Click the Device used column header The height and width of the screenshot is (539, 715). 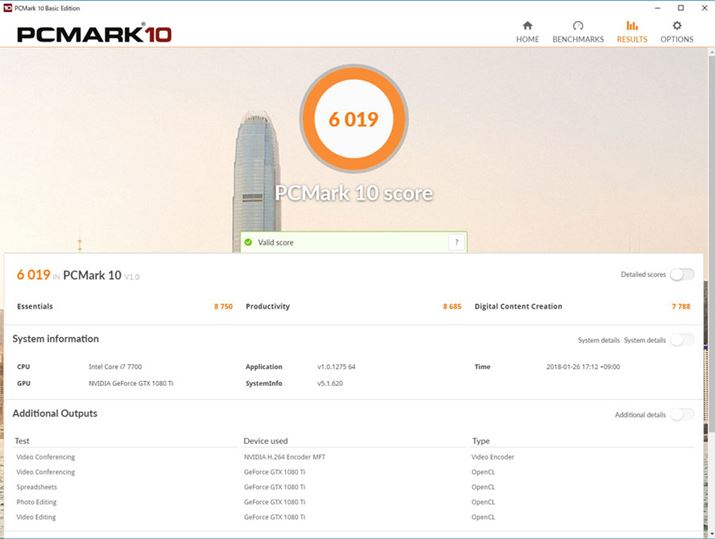click(x=266, y=441)
